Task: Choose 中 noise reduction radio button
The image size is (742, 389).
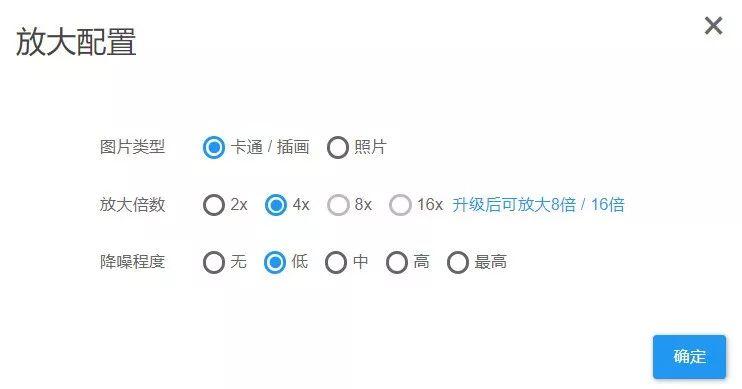Action: (336, 262)
